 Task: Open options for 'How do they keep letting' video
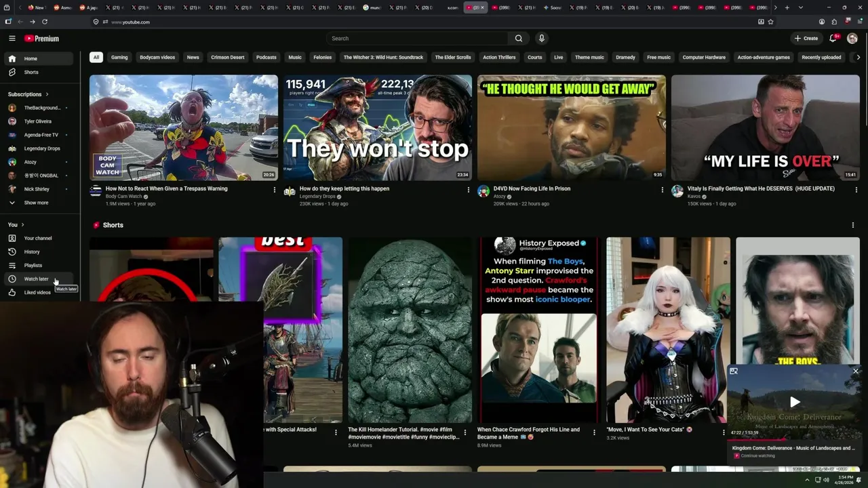pos(468,190)
